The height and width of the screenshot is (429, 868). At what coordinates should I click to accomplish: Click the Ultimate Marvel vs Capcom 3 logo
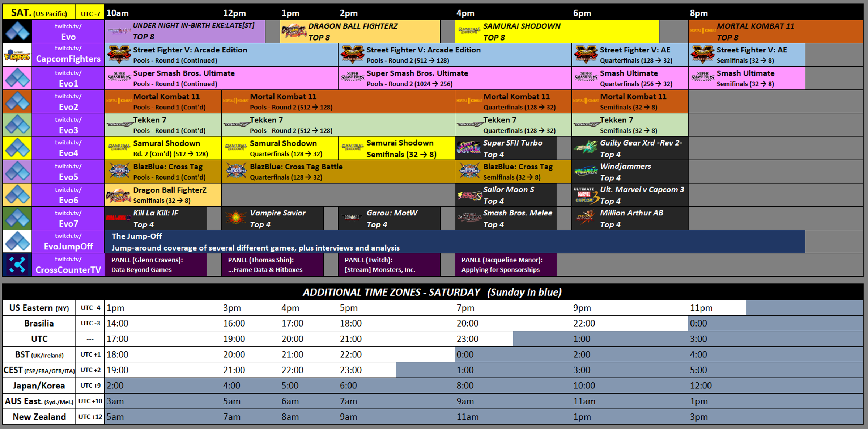coord(586,195)
